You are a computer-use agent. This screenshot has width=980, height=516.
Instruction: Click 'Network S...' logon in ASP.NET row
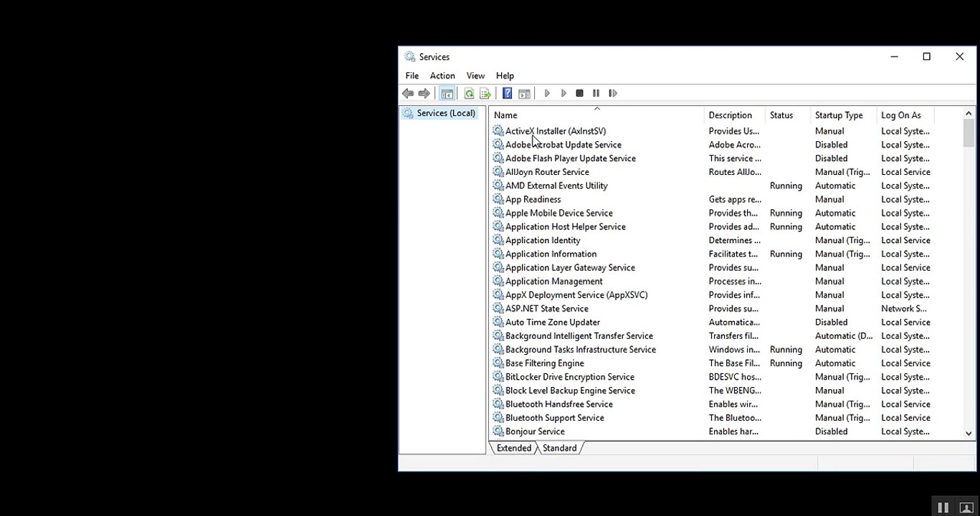903,309
